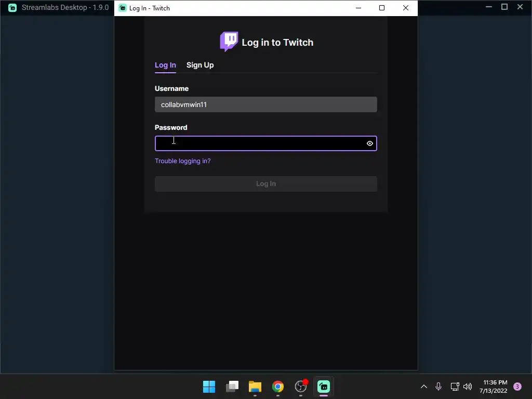Maximize the Streamlabs Desktop main window
This screenshot has height=399, width=532.
[x=504, y=7]
